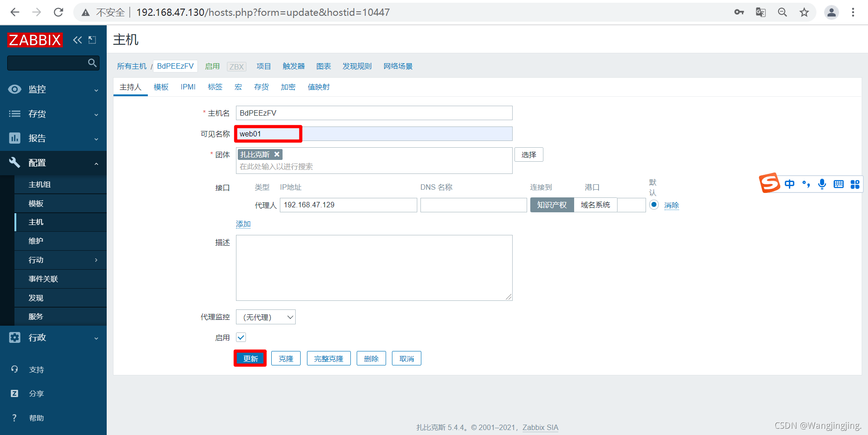Click the 克隆 clone button
Viewport: 868px width, 435px height.
pyautogui.click(x=286, y=359)
